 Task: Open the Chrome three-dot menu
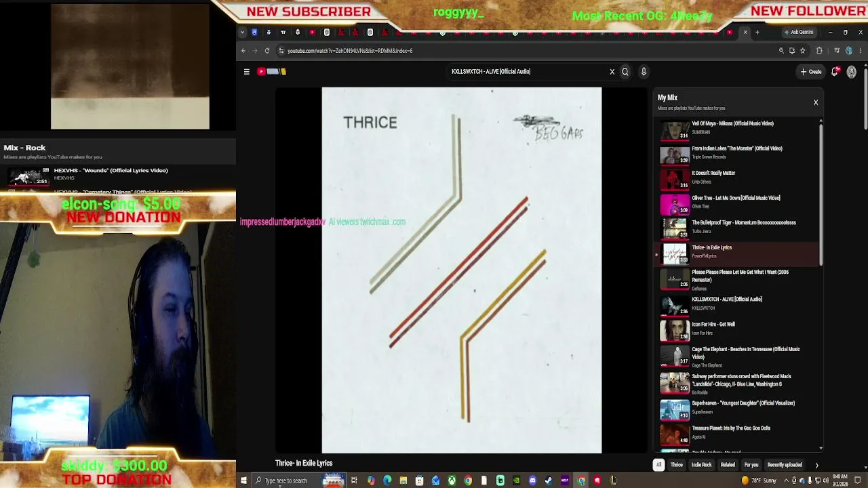[x=861, y=51]
